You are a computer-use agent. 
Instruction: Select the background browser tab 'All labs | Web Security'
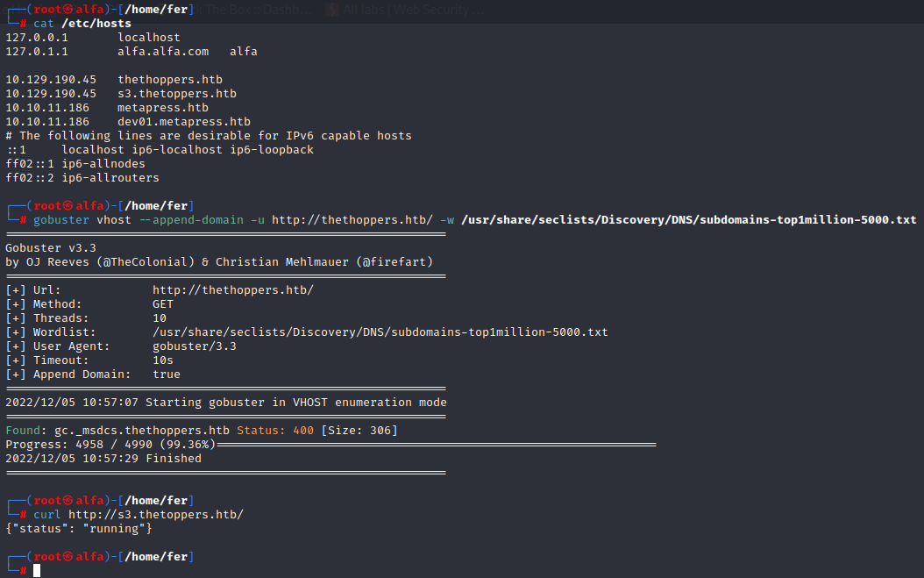[407, 10]
